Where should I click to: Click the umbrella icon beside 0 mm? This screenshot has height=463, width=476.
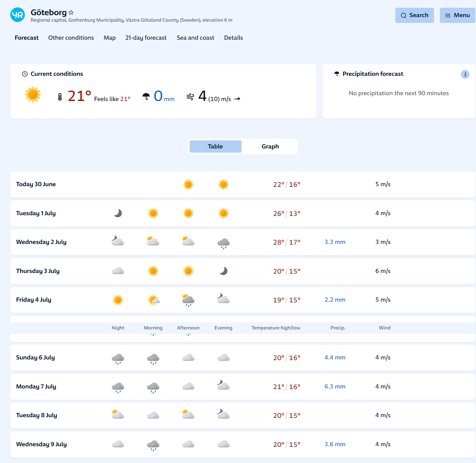tap(146, 96)
